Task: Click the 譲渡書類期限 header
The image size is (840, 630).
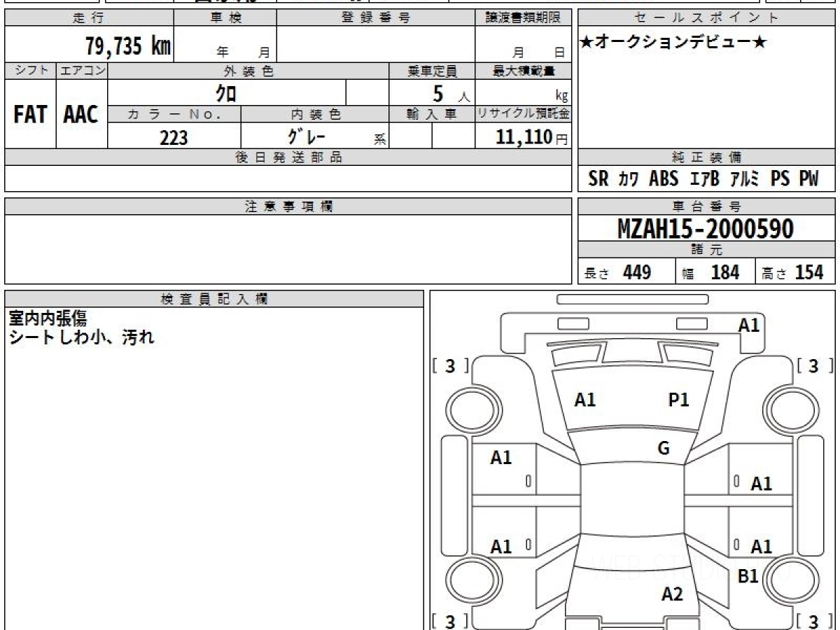Action: tap(524, 18)
